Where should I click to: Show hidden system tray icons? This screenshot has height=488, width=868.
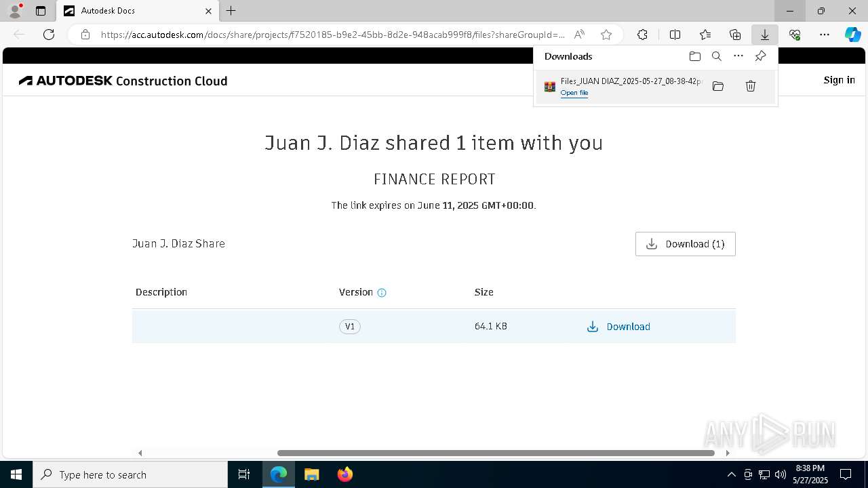pyautogui.click(x=731, y=474)
